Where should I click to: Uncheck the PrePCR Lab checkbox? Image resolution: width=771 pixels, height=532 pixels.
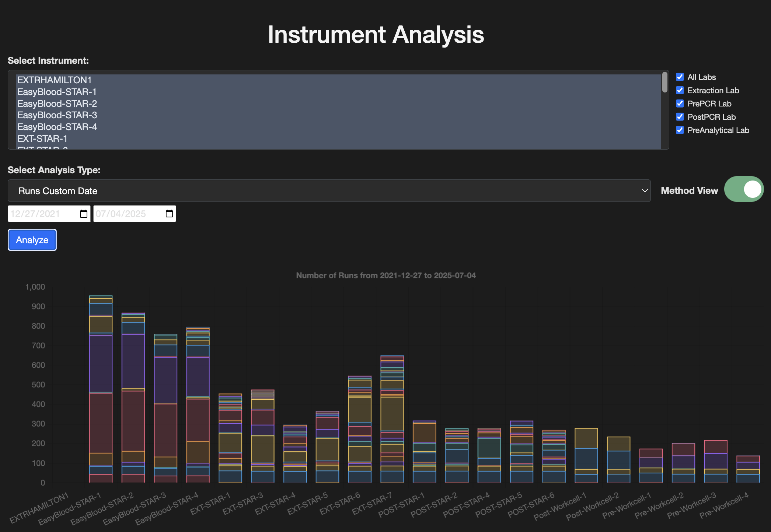click(680, 104)
